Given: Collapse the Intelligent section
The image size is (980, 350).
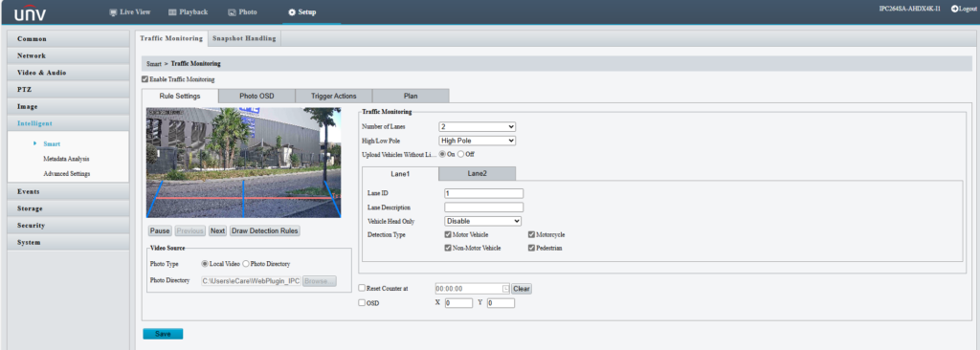Looking at the screenshot, I should (68, 123).
